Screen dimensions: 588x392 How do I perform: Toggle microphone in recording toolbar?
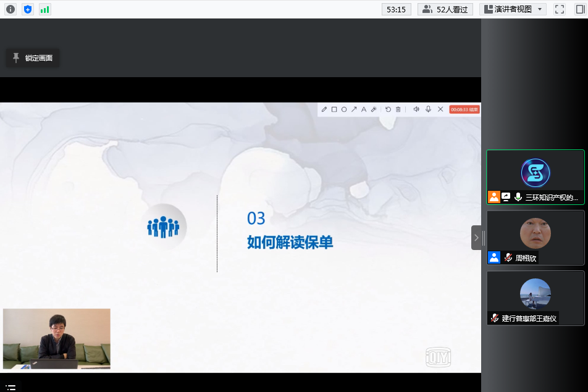tap(428, 109)
